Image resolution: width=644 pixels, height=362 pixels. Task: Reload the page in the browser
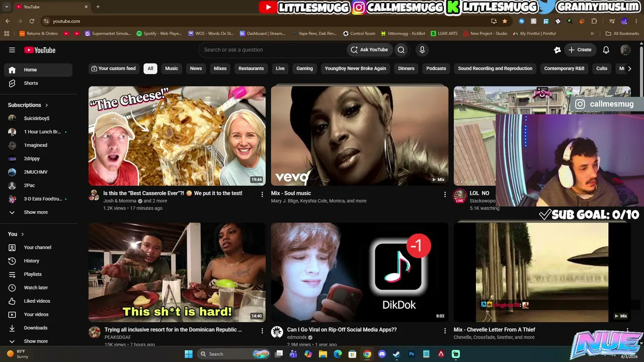coord(32,21)
